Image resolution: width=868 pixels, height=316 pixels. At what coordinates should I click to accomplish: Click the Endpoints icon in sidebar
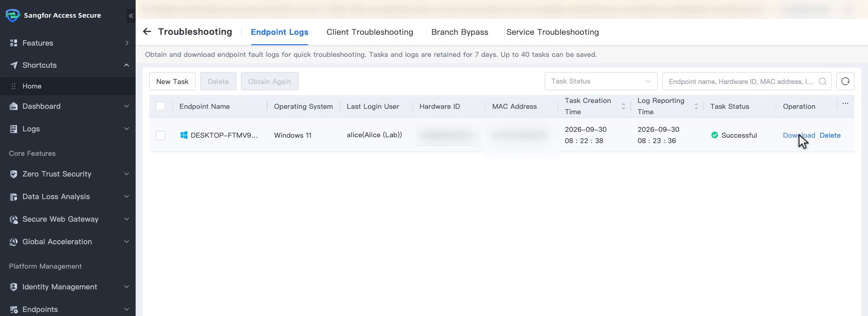coord(14,309)
